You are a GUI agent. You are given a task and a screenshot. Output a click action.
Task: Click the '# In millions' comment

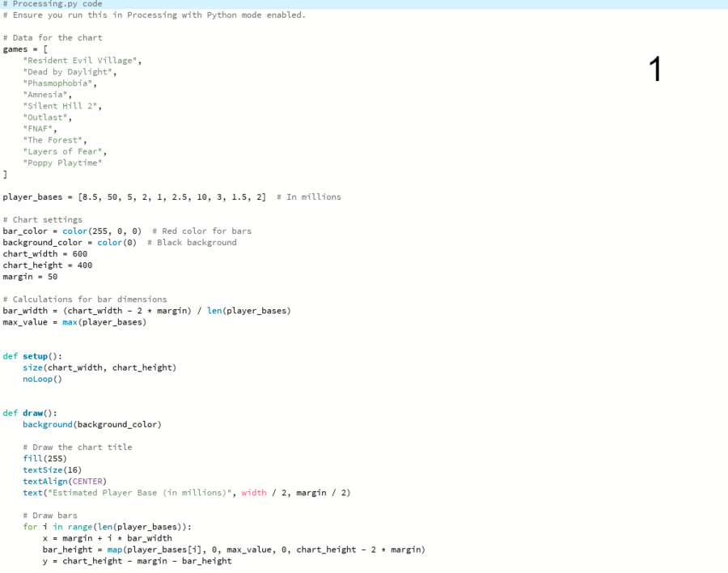point(309,197)
